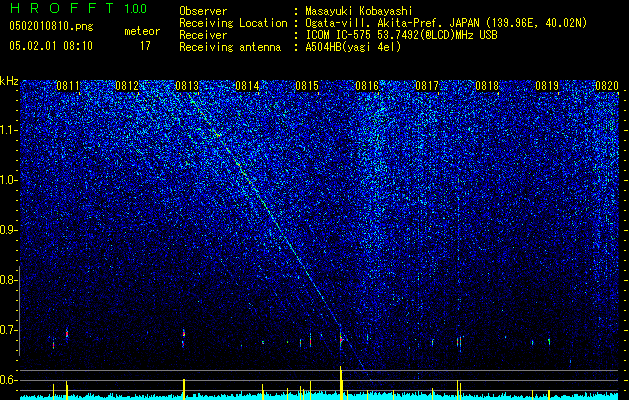Select the version number 1.0.0
The width and height of the screenshot is (629, 400).
click(135, 8)
